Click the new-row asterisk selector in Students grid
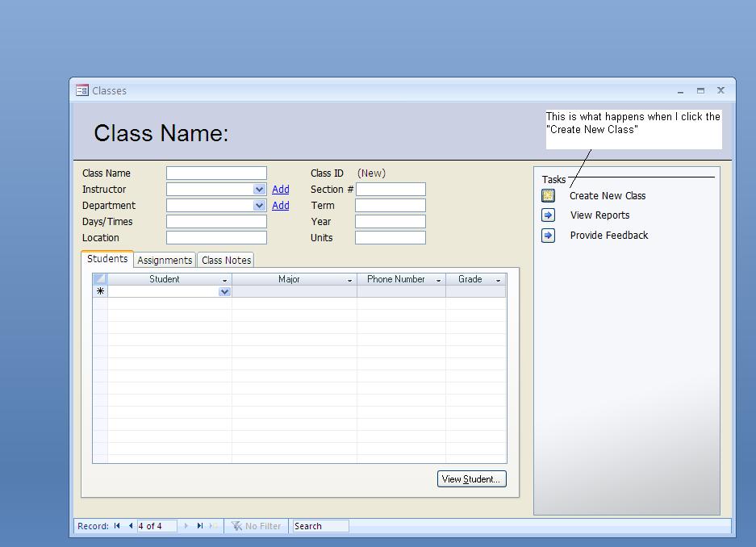This screenshot has width=756, height=547. click(100, 291)
